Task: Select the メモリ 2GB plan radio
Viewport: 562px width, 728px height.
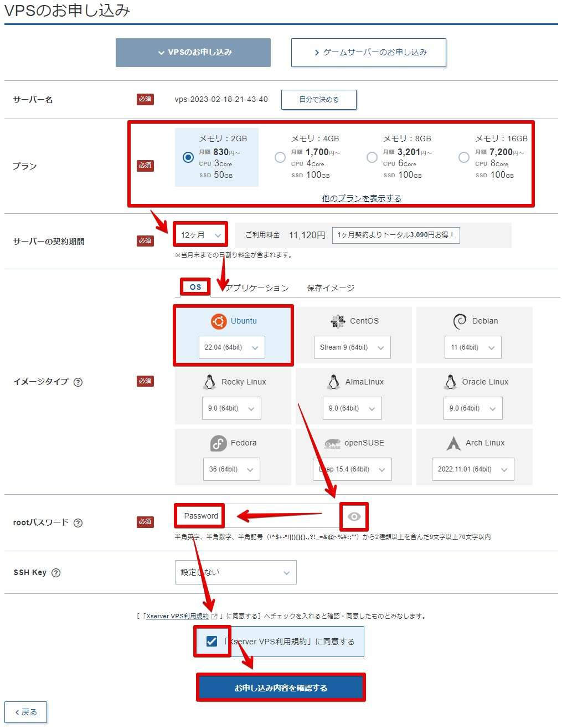Action: 188,157
